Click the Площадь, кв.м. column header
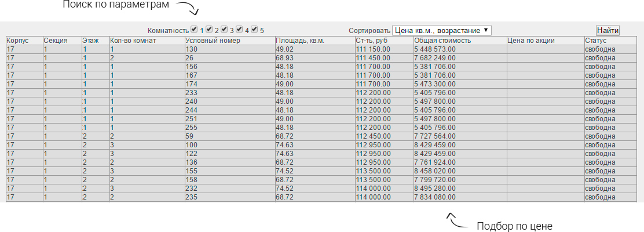Screen dimensions: 644x232 coord(299,41)
